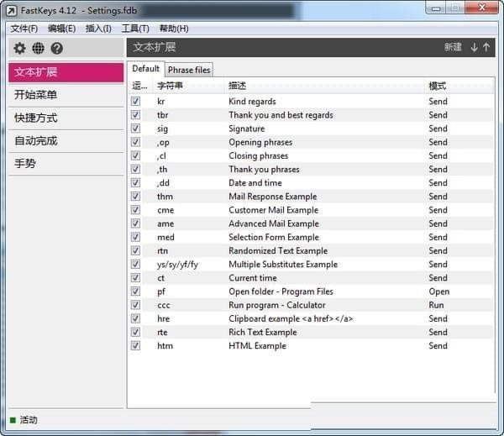
Task: Open the 插入(I) menu
Action: point(98,29)
